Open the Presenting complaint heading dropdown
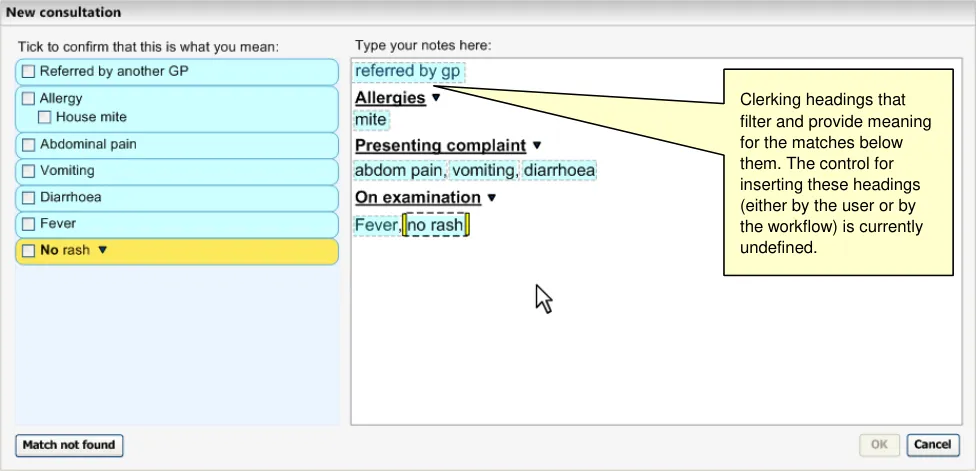The height and width of the screenshot is (471, 976). [536, 146]
